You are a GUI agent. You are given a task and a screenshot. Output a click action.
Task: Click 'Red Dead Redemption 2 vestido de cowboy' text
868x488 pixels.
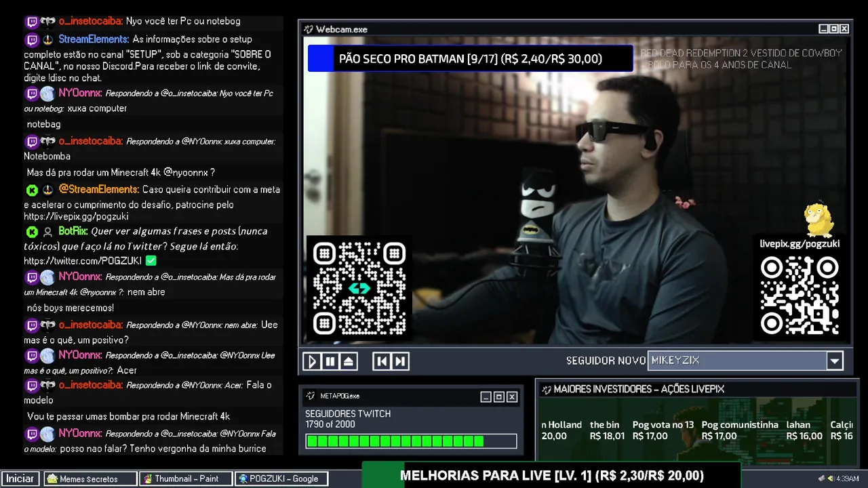coord(741,53)
